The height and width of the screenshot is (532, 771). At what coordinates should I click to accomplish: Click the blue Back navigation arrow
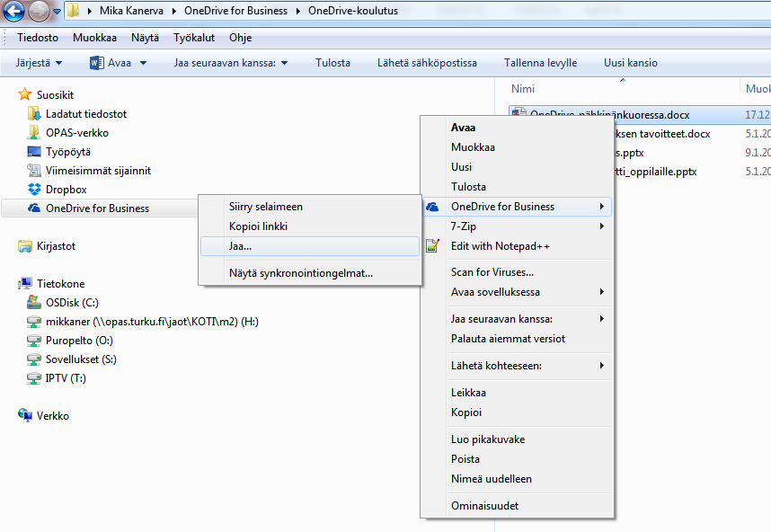(x=13, y=10)
